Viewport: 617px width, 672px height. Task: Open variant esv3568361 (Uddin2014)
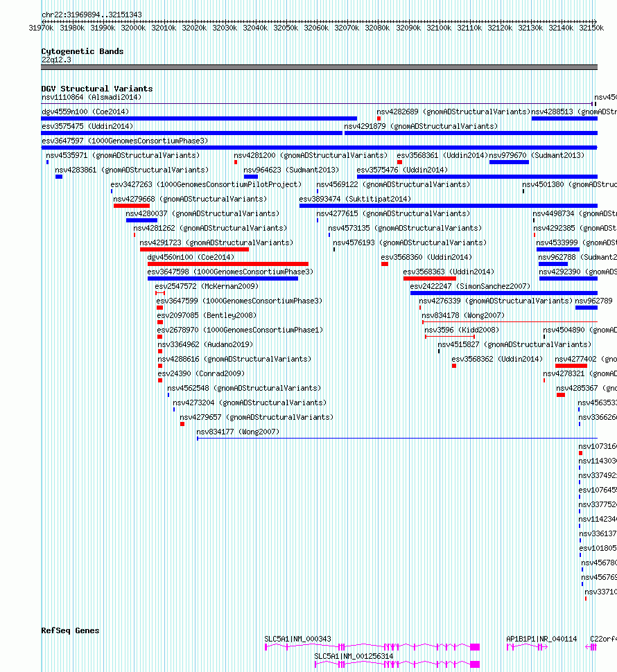(442, 156)
